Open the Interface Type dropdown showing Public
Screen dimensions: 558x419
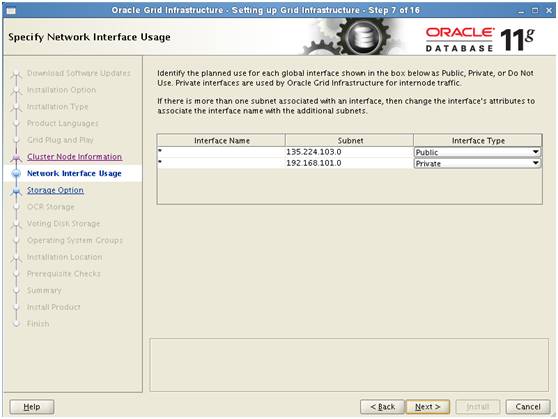(477, 152)
